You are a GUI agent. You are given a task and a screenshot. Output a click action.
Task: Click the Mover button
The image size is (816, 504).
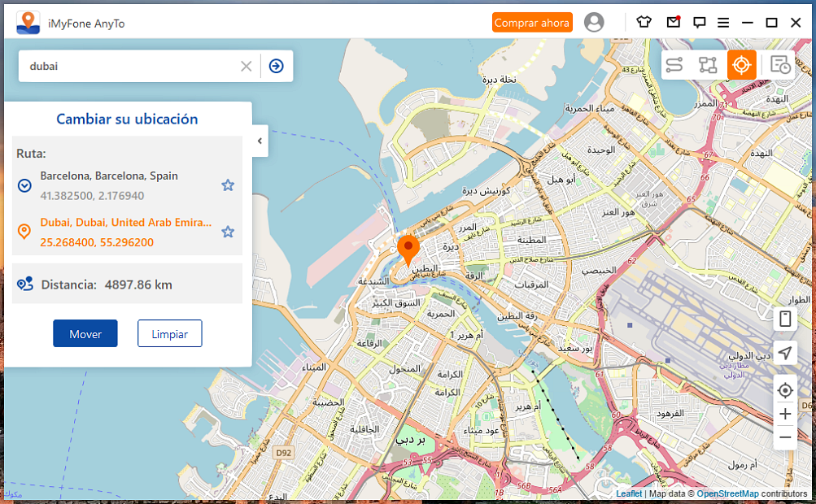(85, 333)
